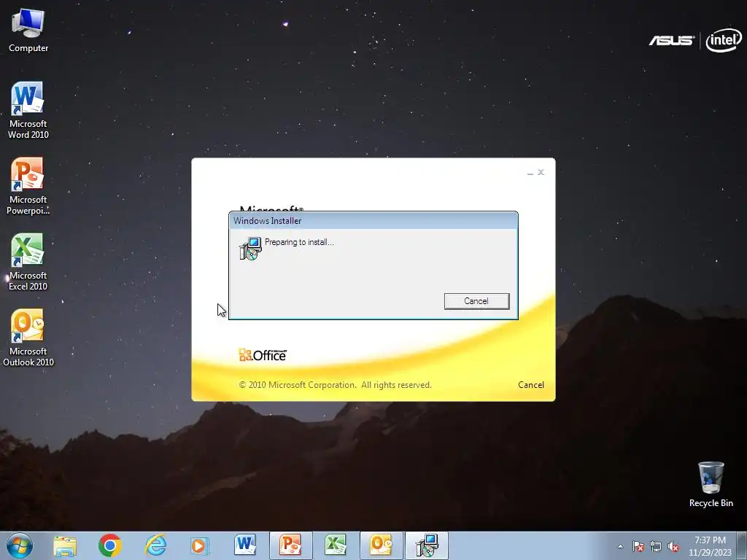
Task: Click the PowerPoint taskbar icon
Action: point(290,545)
